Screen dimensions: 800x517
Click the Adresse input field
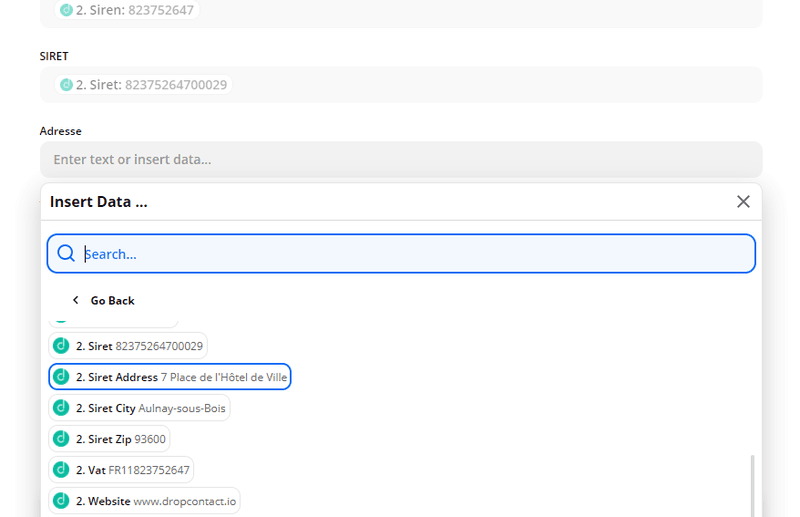(x=401, y=160)
